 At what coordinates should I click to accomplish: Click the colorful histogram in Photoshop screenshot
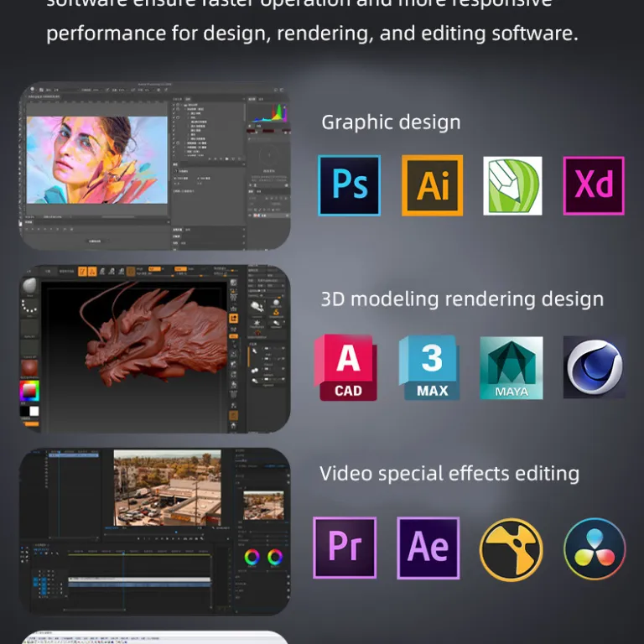click(271, 112)
